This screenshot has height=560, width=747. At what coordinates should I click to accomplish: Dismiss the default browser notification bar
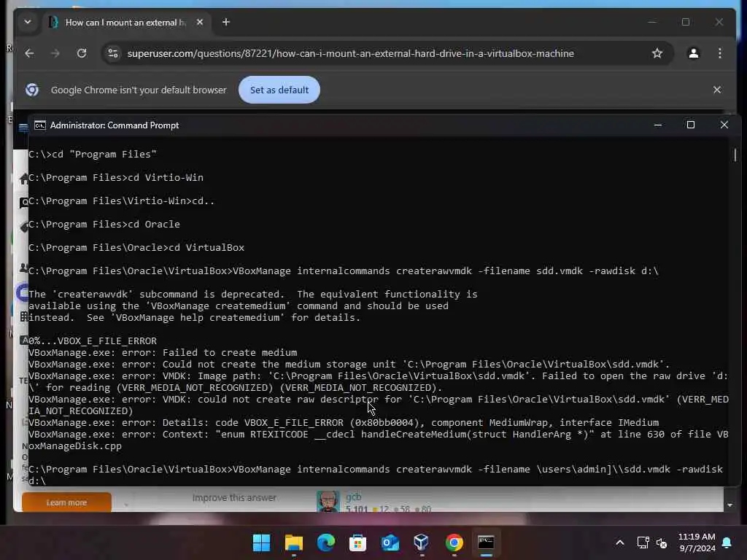pos(717,90)
